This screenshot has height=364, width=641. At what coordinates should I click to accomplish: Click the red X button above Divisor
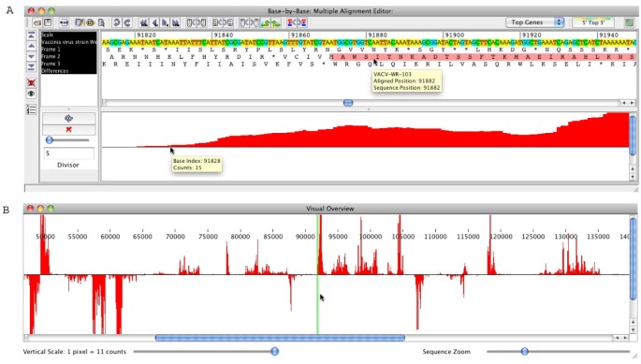(68, 129)
